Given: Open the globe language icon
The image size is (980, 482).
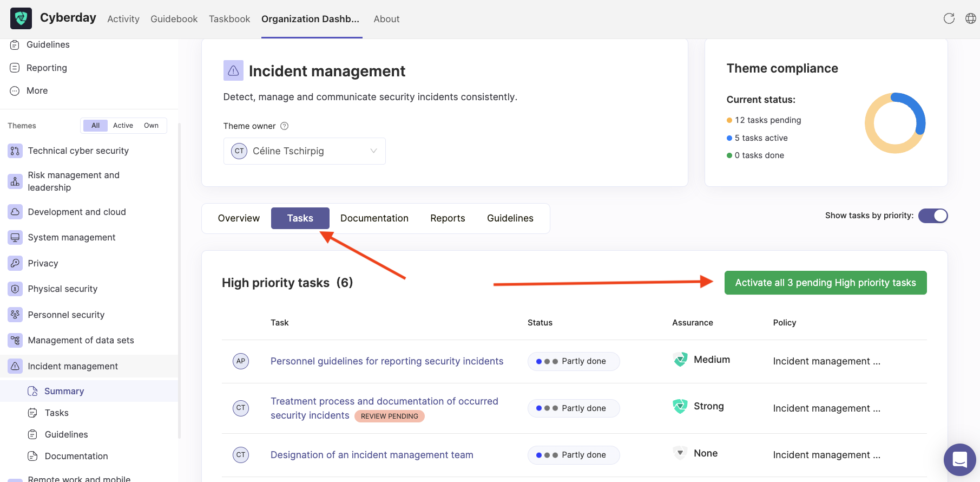Looking at the screenshot, I should 971,18.
